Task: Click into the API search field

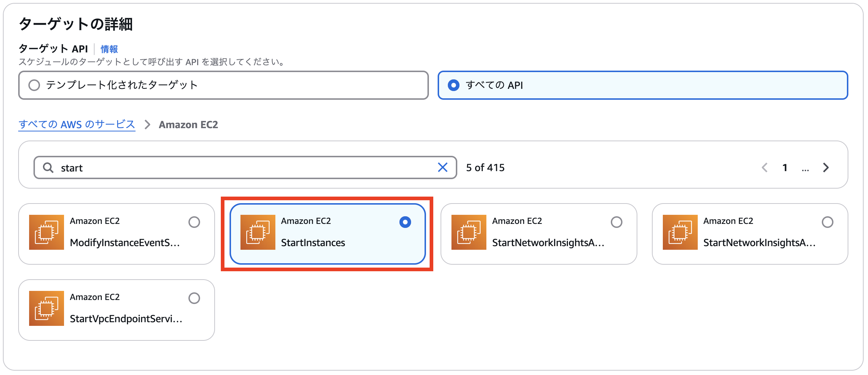Action: point(245,167)
